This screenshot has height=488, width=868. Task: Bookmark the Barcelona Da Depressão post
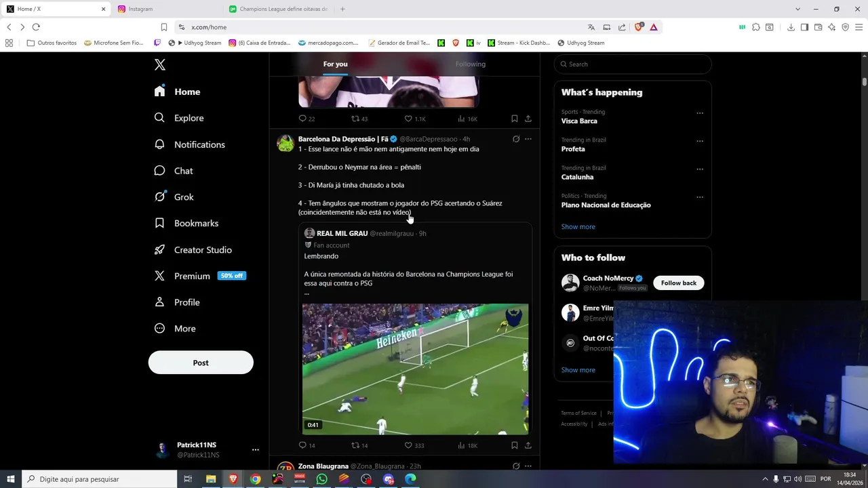click(x=514, y=445)
